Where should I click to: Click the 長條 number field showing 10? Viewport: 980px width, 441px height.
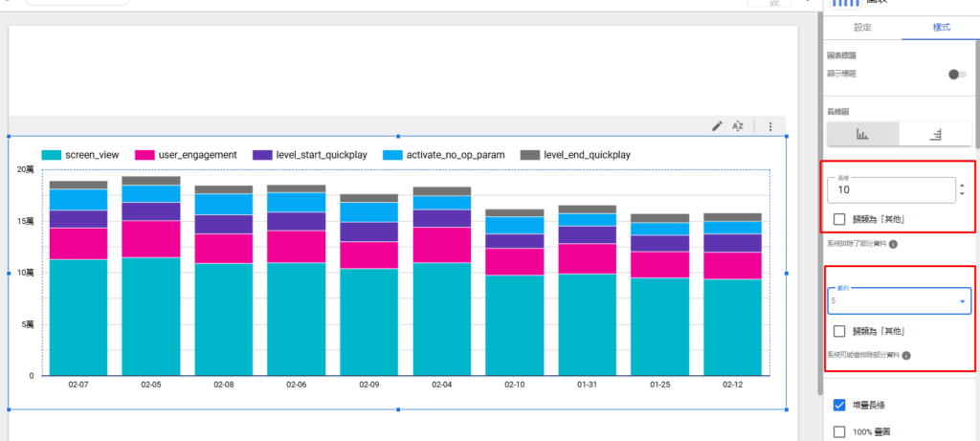pyautogui.click(x=890, y=190)
